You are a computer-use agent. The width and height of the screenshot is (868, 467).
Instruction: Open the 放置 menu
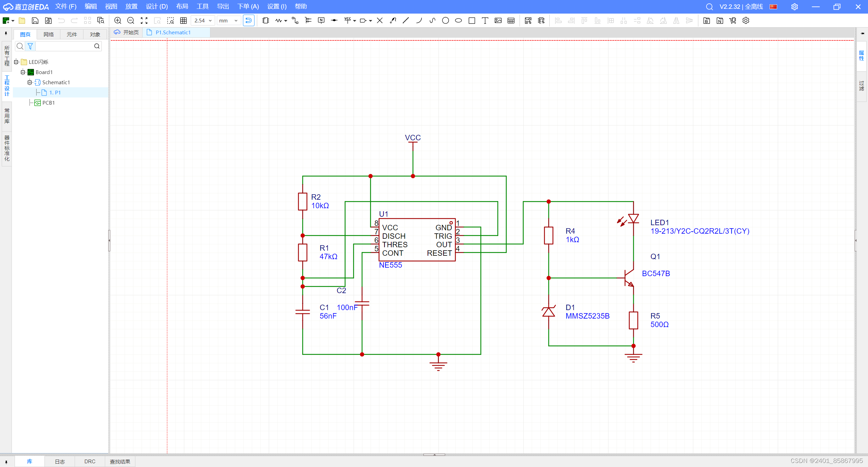click(131, 6)
